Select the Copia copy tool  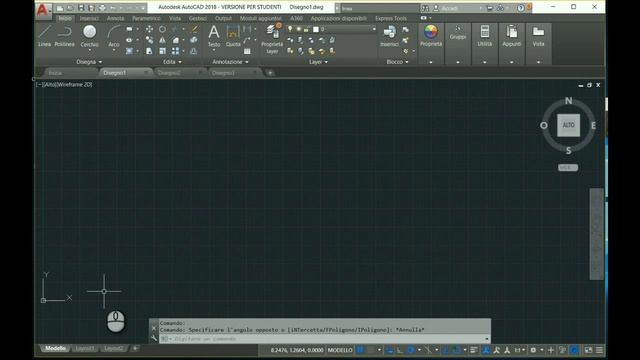coord(149,40)
